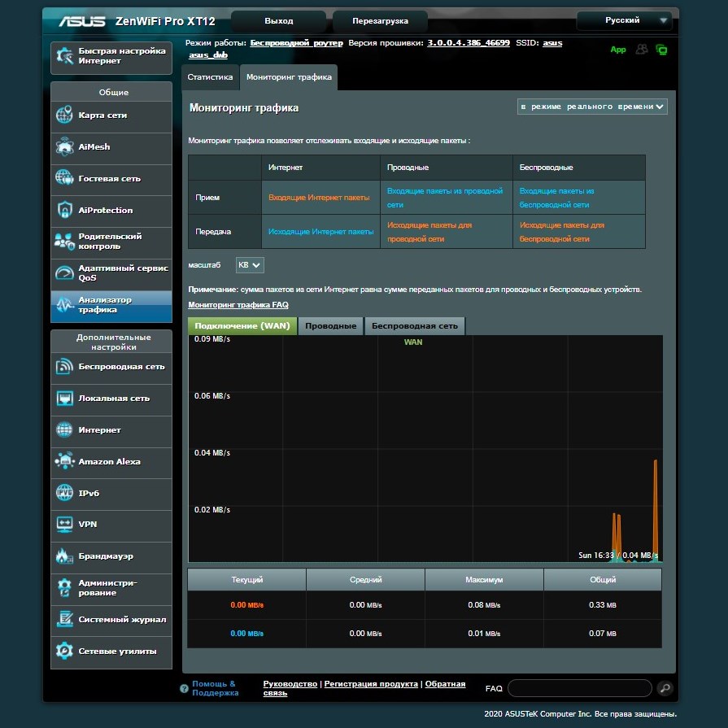
Task: Expand the real-time mode dropdown
Action: tap(592, 107)
